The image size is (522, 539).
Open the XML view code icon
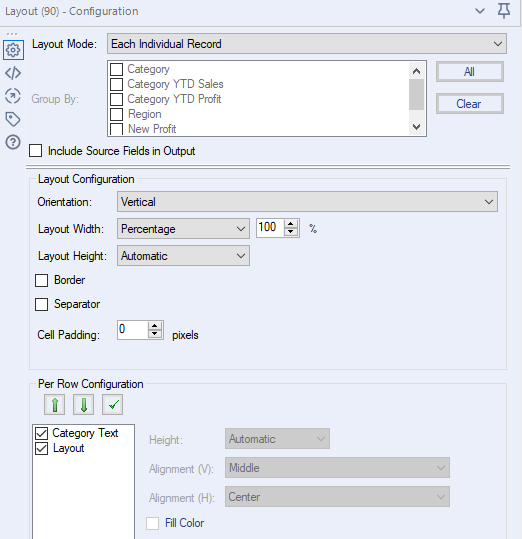[13, 73]
